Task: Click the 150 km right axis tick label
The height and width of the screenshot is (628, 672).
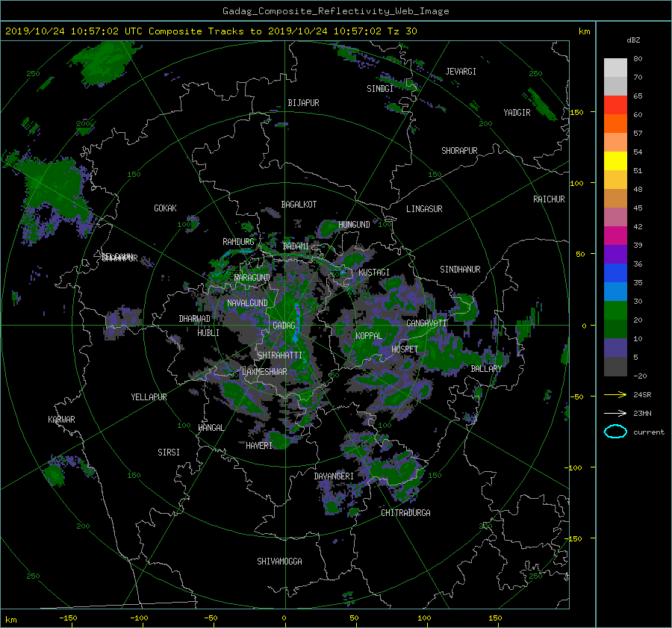Action: tap(576, 112)
